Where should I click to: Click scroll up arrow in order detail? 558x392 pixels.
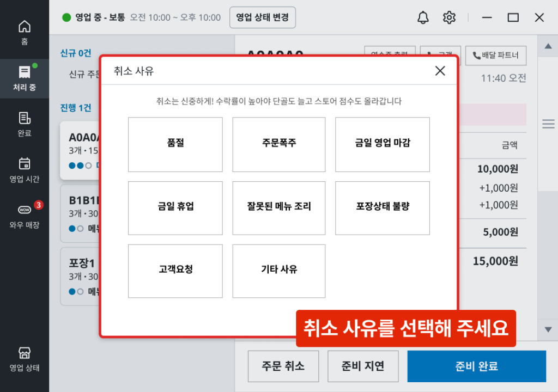(548, 46)
